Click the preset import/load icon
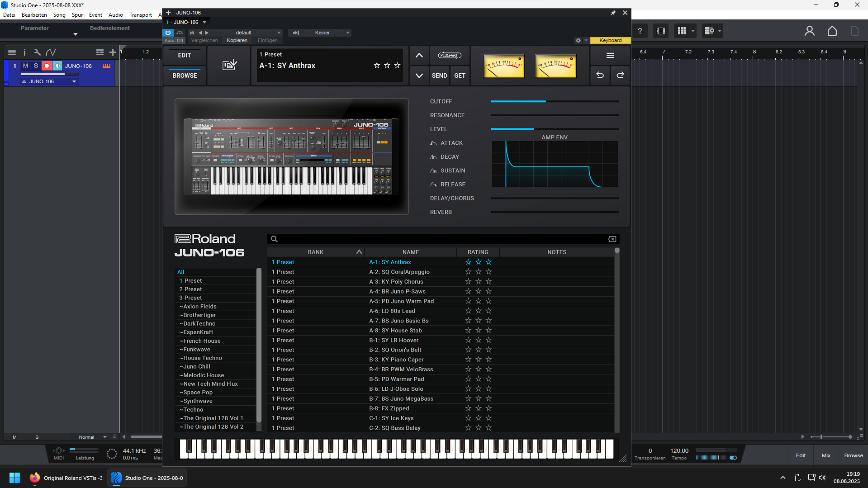The width and height of the screenshot is (868, 488). [229, 65]
